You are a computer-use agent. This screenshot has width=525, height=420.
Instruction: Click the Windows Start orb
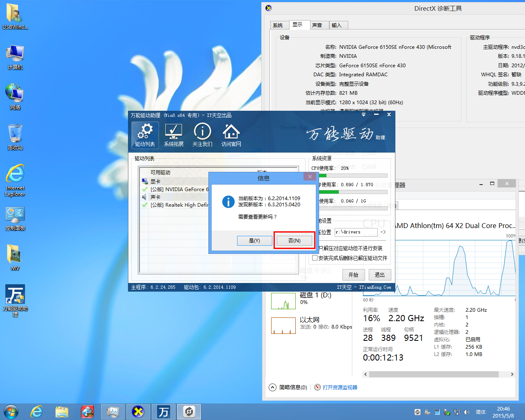pyautogui.click(x=11, y=411)
